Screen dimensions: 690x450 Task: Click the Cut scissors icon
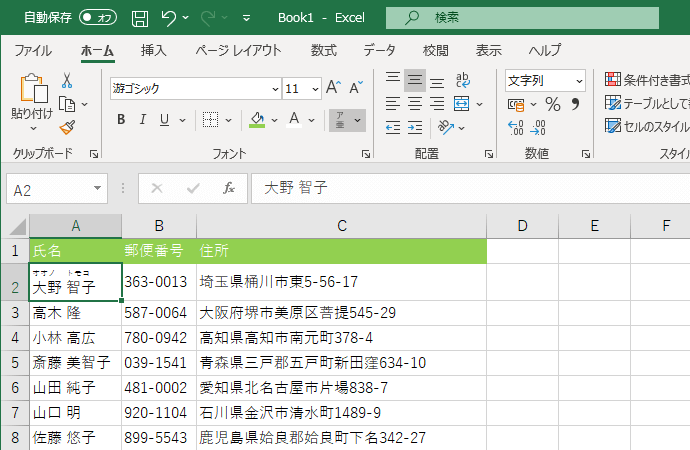67,80
